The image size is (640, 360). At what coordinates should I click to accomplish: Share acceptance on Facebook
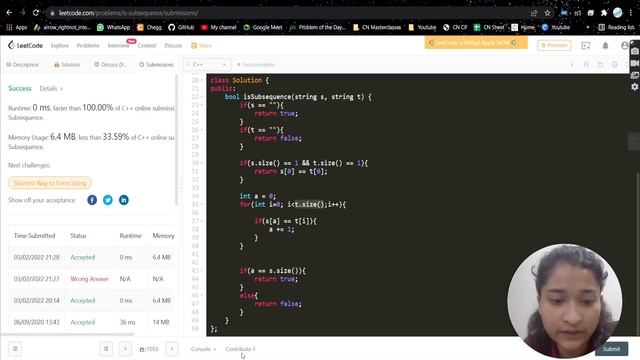click(92, 200)
